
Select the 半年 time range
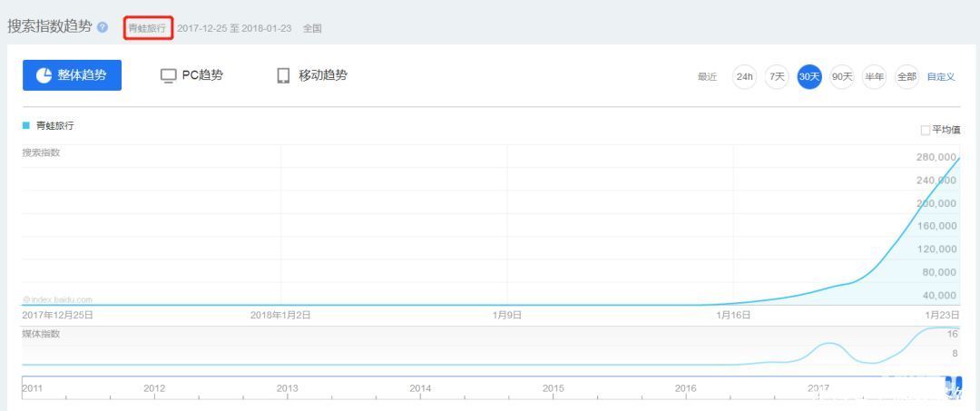[x=875, y=77]
